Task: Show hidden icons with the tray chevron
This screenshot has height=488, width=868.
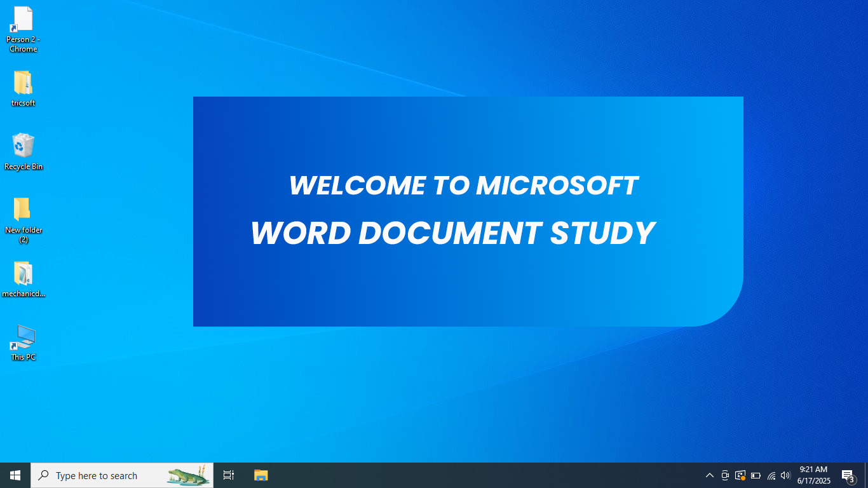Action: 710,475
